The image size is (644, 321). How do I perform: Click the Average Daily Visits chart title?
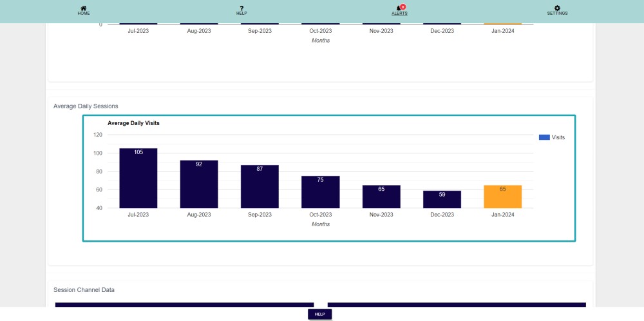(x=133, y=122)
